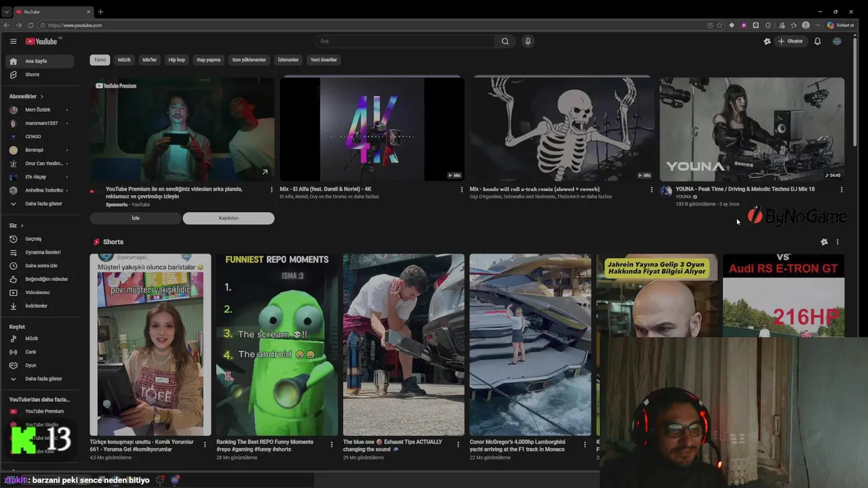
Task: Click the browser address bar
Action: pyautogui.click(x=373, y=25)
